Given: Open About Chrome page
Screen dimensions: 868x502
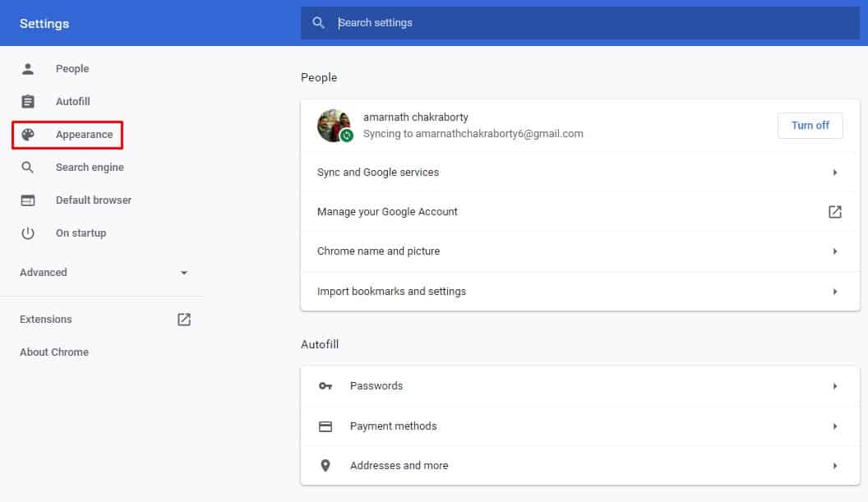Looking at the screenshot, I should click(54, 352).
